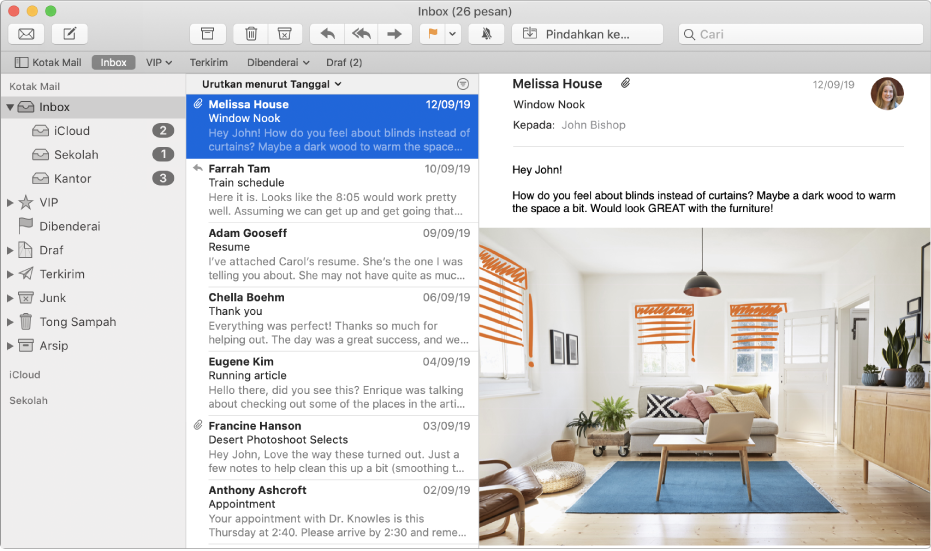Toggle the Kotak Mail sidebar button
The height and width of the screenshot is (551, 931).
[x=48, y=62]
